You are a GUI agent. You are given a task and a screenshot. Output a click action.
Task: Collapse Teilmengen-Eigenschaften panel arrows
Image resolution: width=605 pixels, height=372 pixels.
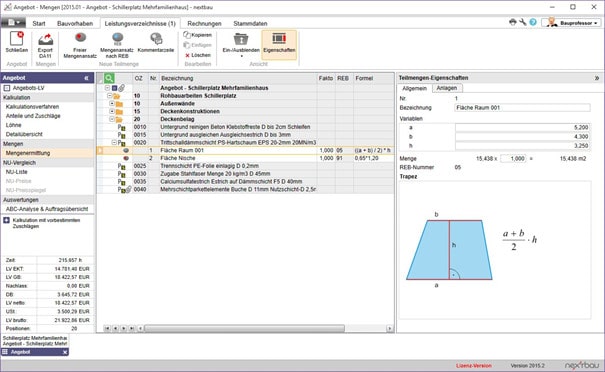tap(597, 78)
